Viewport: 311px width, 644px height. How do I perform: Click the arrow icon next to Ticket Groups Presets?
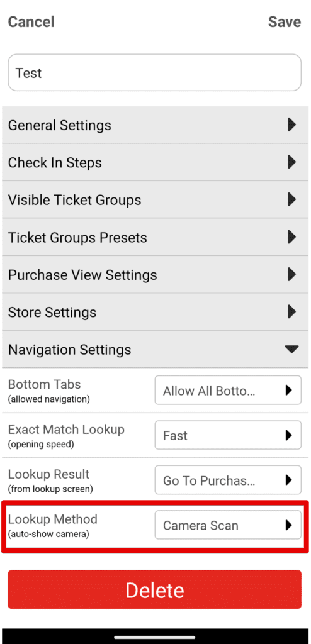291,236
